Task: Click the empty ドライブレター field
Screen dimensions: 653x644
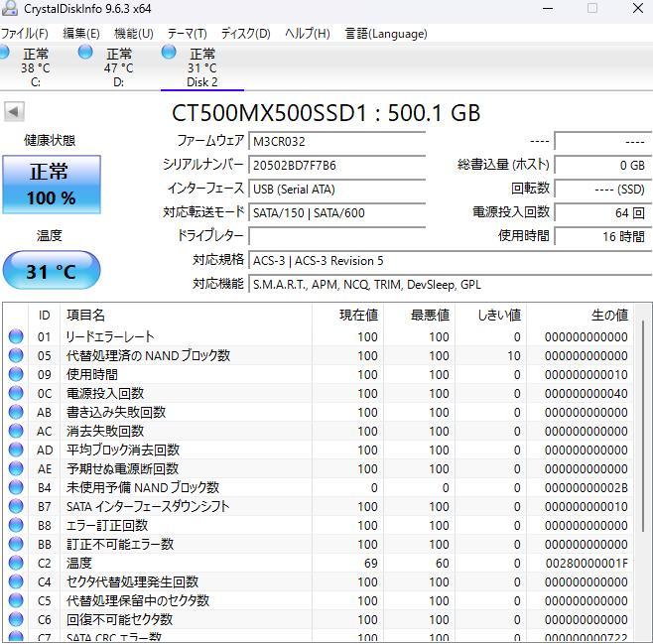Action: tap(336, 236)
